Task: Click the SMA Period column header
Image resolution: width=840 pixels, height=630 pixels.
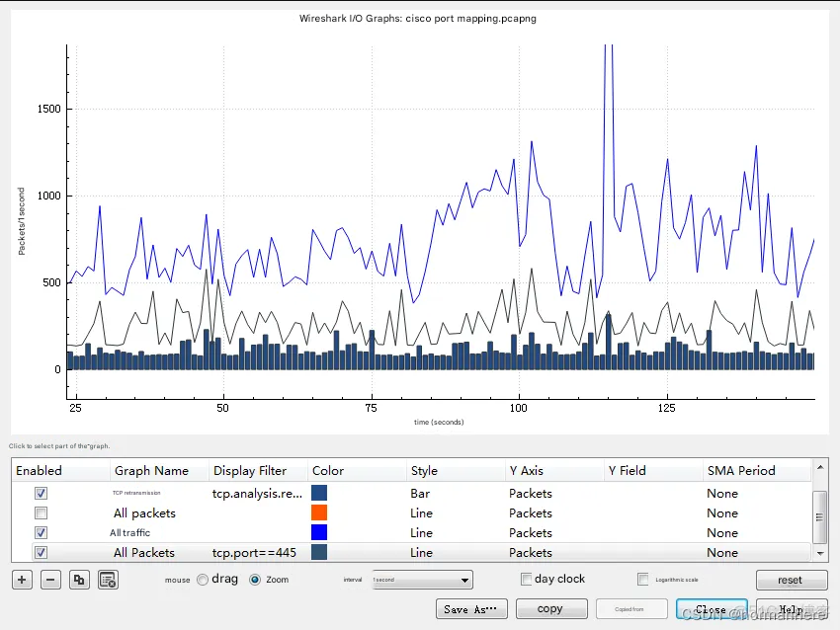Action: (758, 470)
